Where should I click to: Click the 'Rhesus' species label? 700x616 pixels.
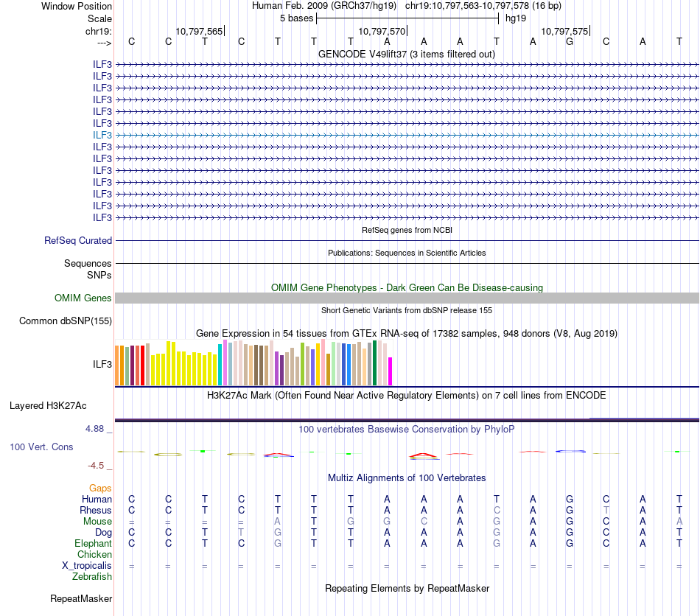96,510
